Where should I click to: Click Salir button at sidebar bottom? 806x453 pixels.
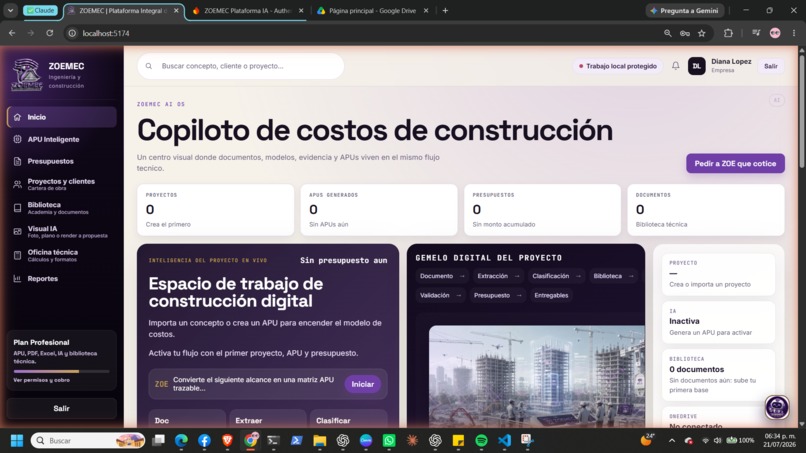tap(62, 408)
